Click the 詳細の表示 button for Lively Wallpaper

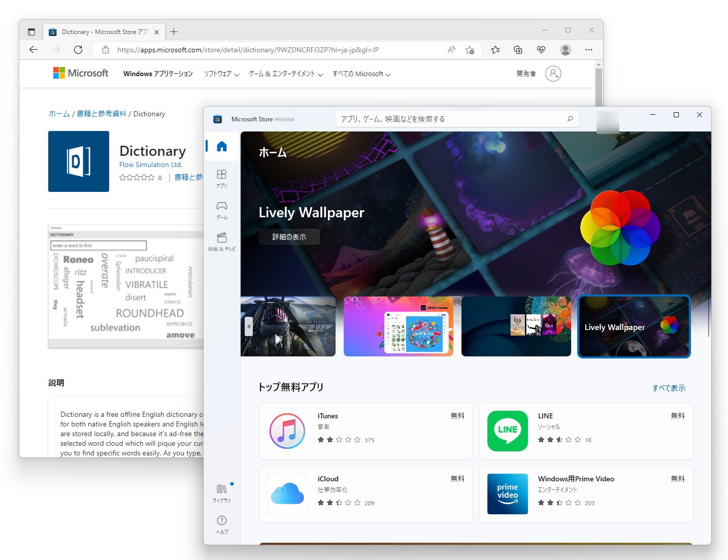tap(289, 237)
